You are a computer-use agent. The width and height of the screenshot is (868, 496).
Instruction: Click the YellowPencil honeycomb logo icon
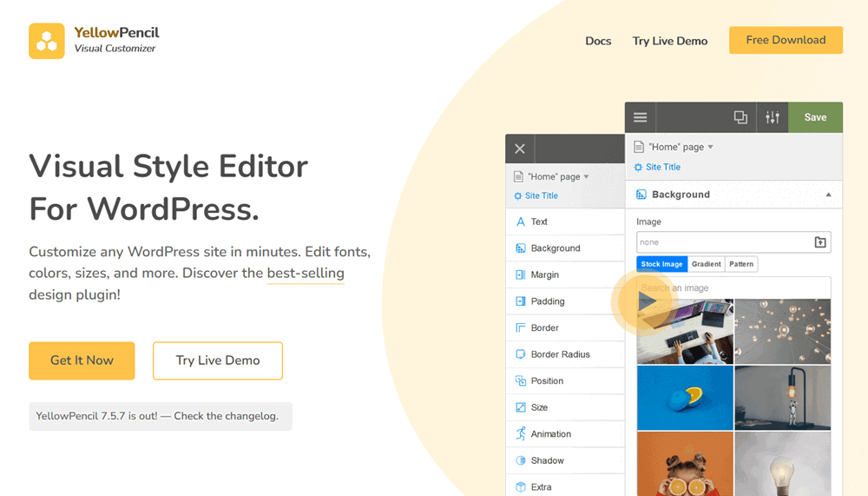click(x=47, y=41)
